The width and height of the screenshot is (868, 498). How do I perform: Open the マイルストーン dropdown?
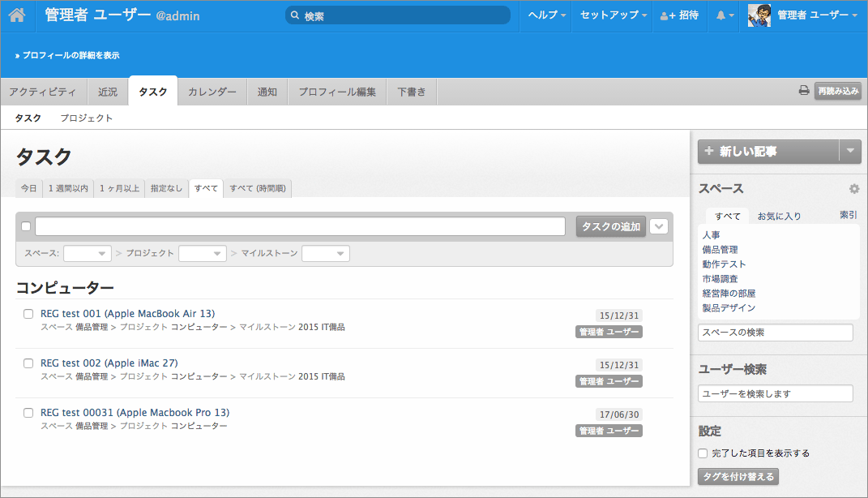tap(326, 253)
